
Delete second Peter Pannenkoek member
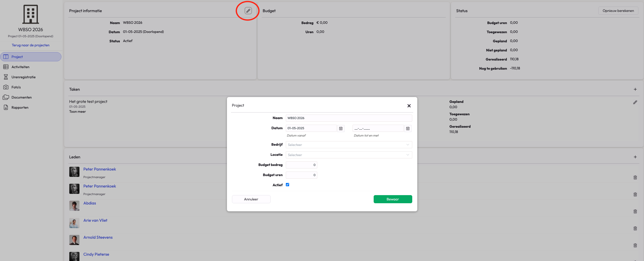pyautogui.click(x=635, y=194)
